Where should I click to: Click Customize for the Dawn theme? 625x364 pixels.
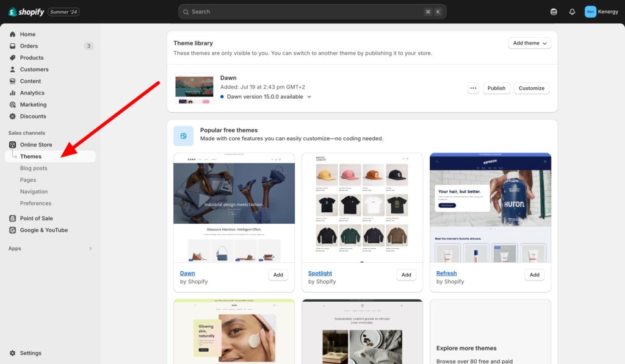[531, 88]
